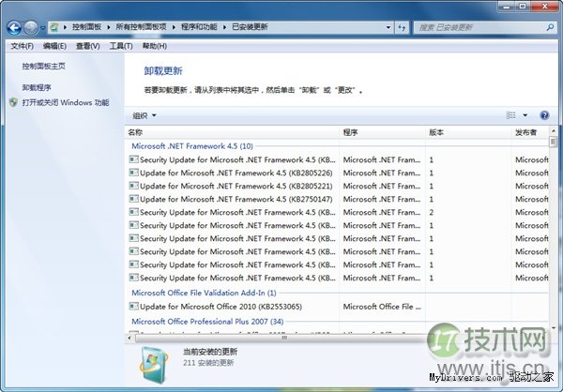The image size is (563, 392).
Task: Click shield icon next to Windows 功能
Action: tap(14, 102)
